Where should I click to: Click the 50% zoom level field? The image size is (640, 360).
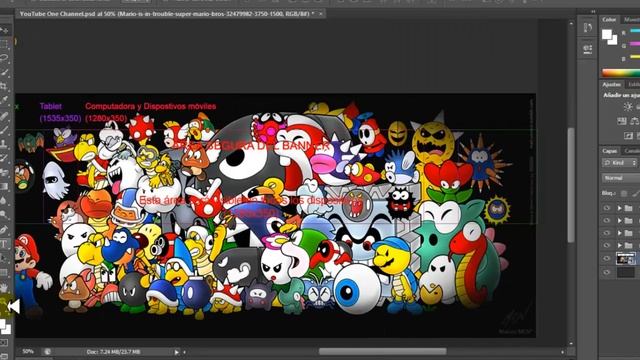tap(28, 351)
